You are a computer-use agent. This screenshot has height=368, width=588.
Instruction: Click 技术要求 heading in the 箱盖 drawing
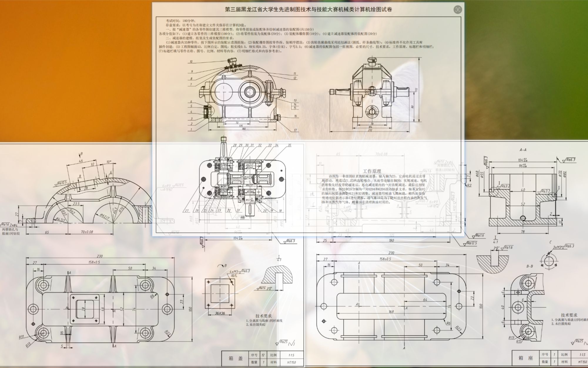pyautogui.click(x=264, y=315)
